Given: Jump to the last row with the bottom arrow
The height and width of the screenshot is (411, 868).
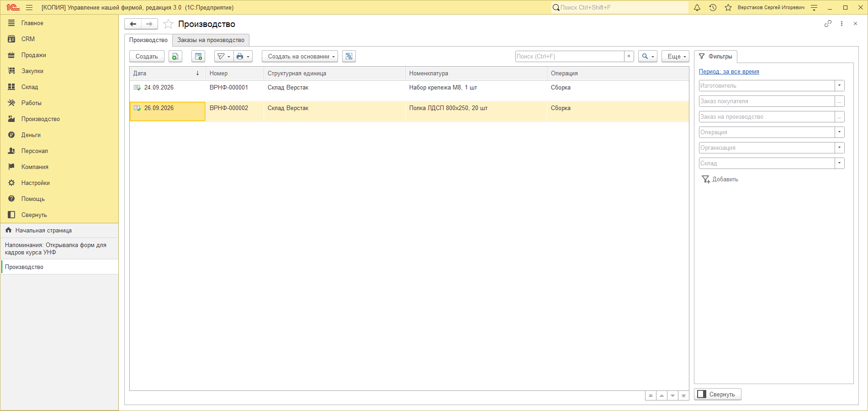Looking at the screenshot, I should [683, 395].
